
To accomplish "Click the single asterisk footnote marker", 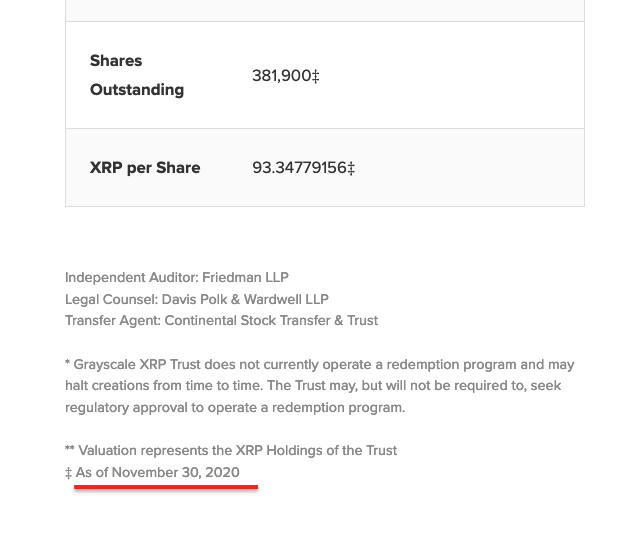I will 68,365.
